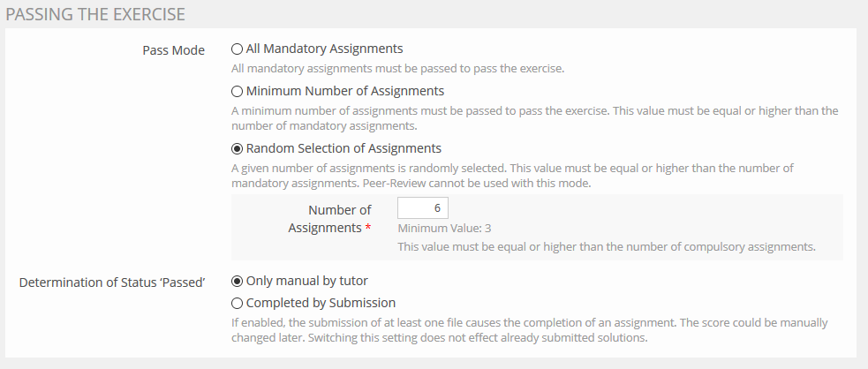Select the All Mandatory Assignments radio button
868x369 pixels.
(237, 49)
